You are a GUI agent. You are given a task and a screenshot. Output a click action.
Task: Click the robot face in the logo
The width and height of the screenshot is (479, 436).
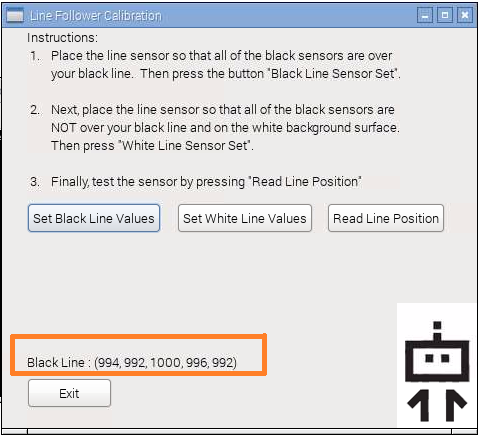(437, 360)
